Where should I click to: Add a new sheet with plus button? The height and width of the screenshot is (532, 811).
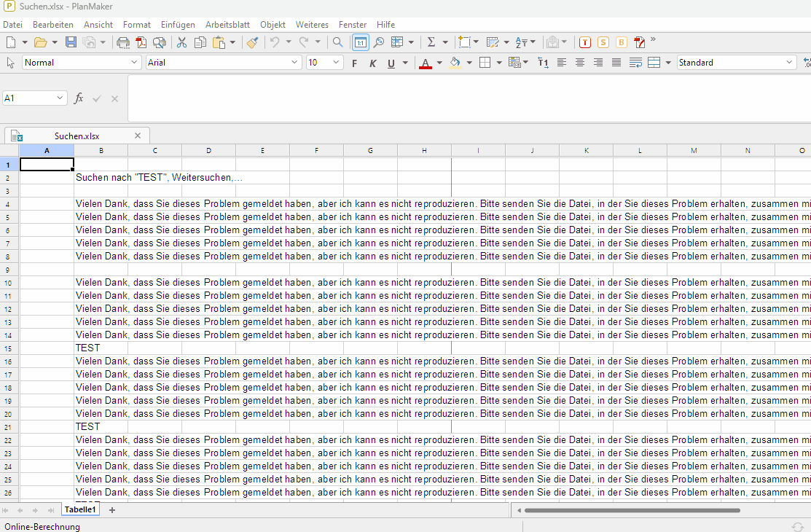pos(111,509)
